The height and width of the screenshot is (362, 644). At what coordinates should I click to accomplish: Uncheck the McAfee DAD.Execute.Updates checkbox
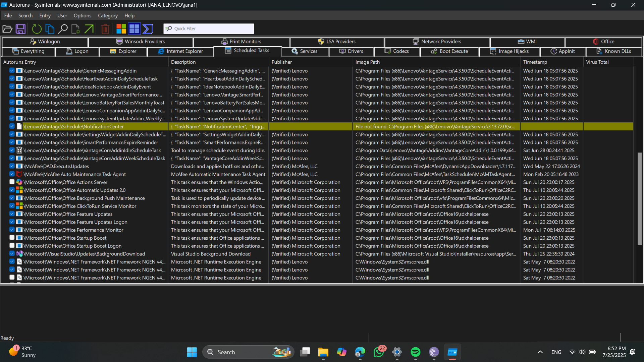(12, 166)
